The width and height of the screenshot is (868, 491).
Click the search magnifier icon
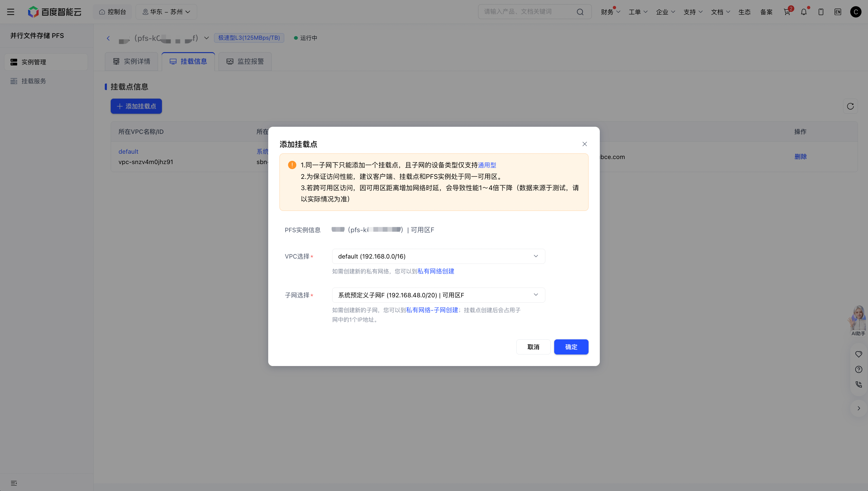pos(580,12)
